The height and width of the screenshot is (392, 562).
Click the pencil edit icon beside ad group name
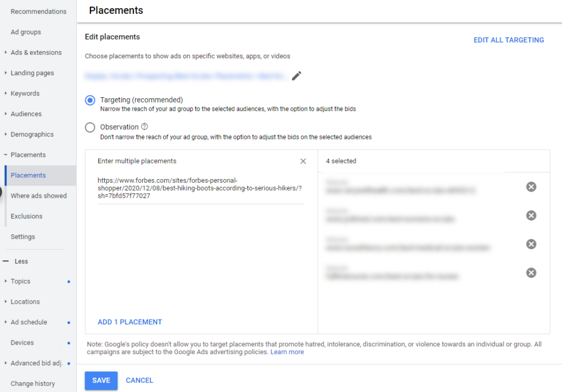(x=296, y=76)
